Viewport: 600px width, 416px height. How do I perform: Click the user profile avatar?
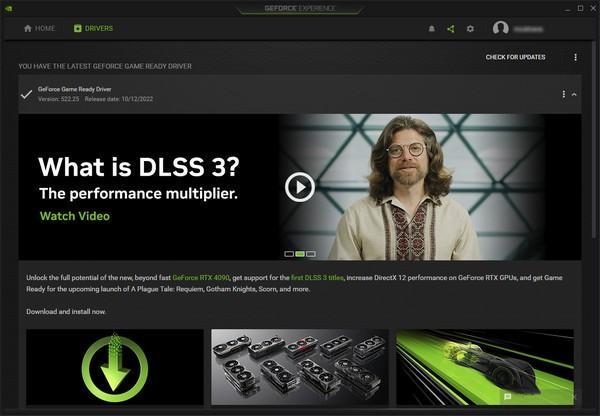coord(501,28)
